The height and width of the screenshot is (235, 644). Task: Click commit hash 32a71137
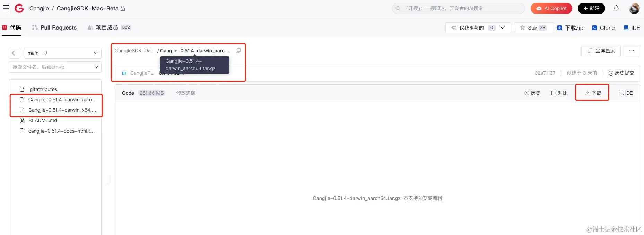545,73
